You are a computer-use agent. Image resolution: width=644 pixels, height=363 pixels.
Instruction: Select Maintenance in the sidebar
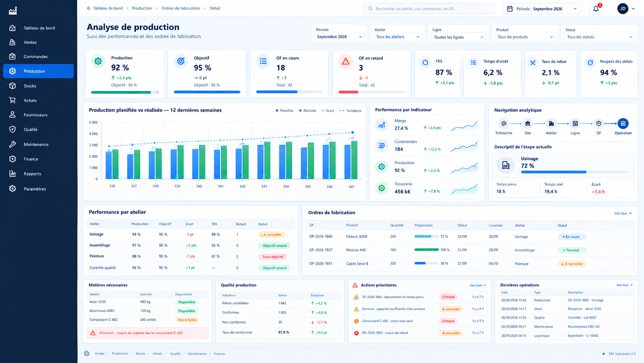coord(39,144)
